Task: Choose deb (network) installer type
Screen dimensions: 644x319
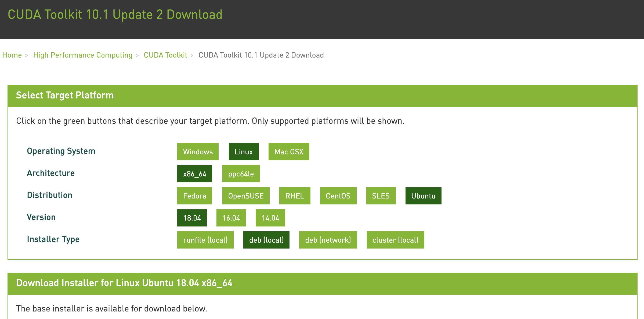Action: pos(328,240)
